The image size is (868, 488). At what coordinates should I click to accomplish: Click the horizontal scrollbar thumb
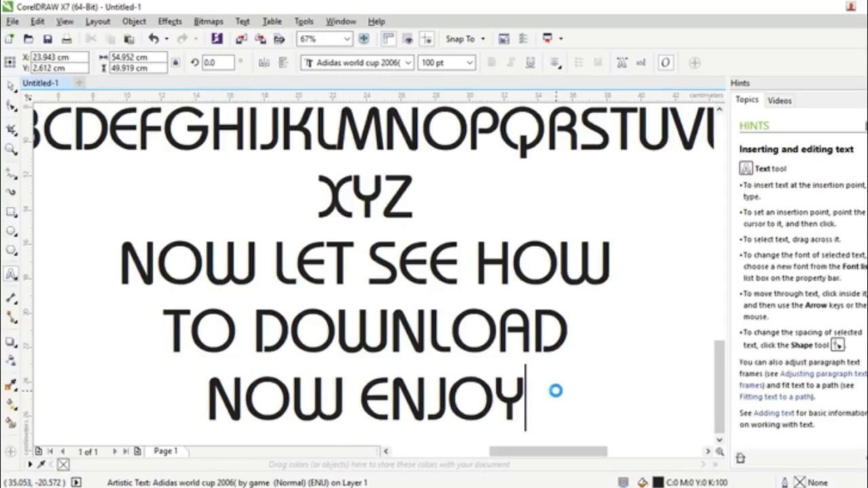(548, 451)
